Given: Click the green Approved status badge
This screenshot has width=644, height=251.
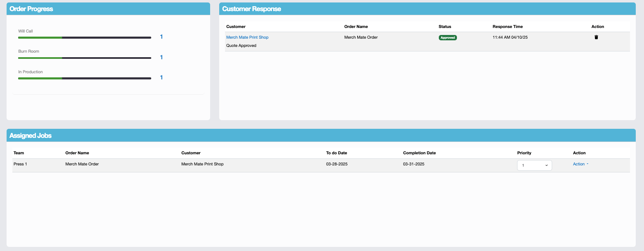Looking at the screenshot, I should pos(447,37).
